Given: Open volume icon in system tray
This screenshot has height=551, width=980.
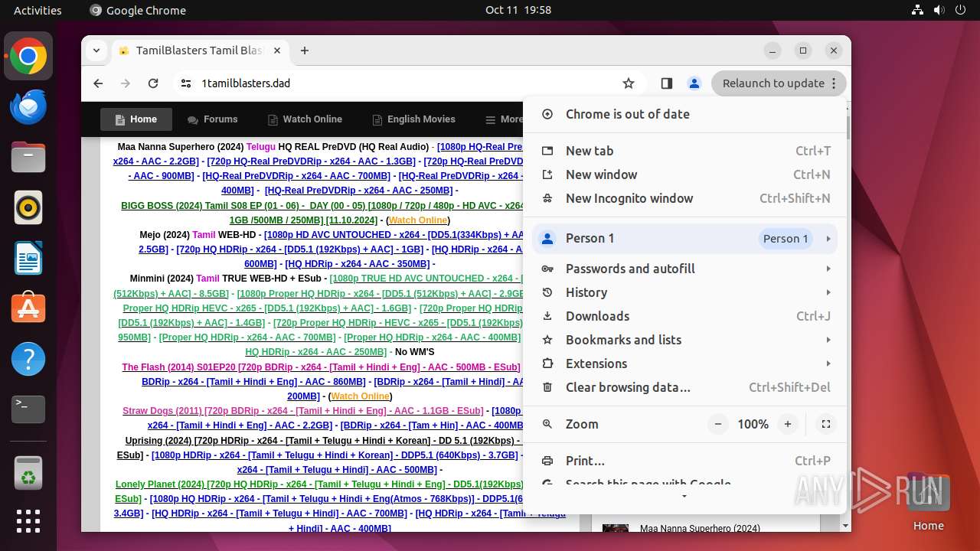Looking at the screenshot, I should click(939, 10).
